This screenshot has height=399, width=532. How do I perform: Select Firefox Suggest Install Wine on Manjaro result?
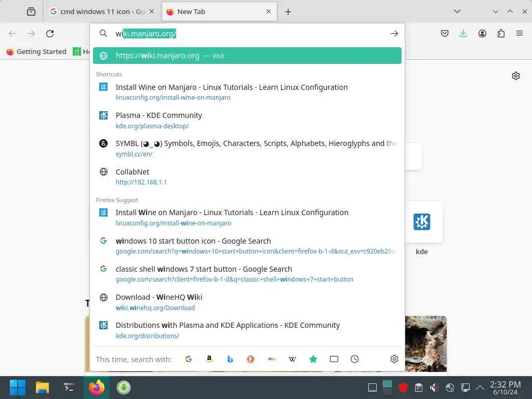pos(247,218)
